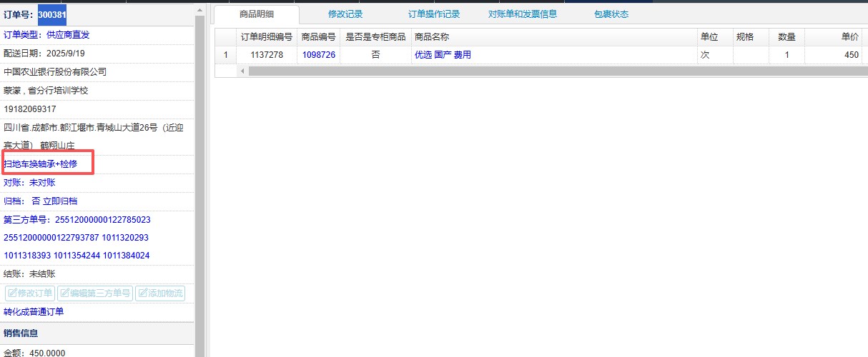Show the 包裹状态 tab
Image resolution: width=868 pixels, height=357 pixels.
click(611, 14)
